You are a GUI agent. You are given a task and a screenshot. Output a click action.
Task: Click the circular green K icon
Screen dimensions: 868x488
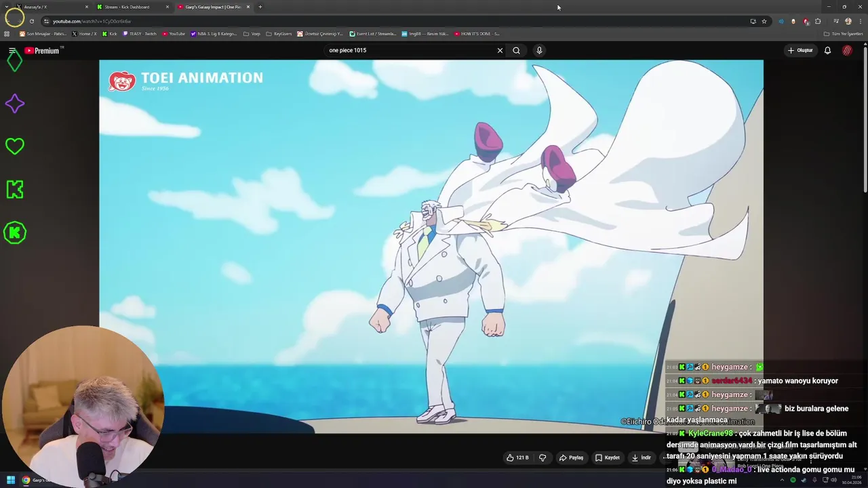(14, 232)
